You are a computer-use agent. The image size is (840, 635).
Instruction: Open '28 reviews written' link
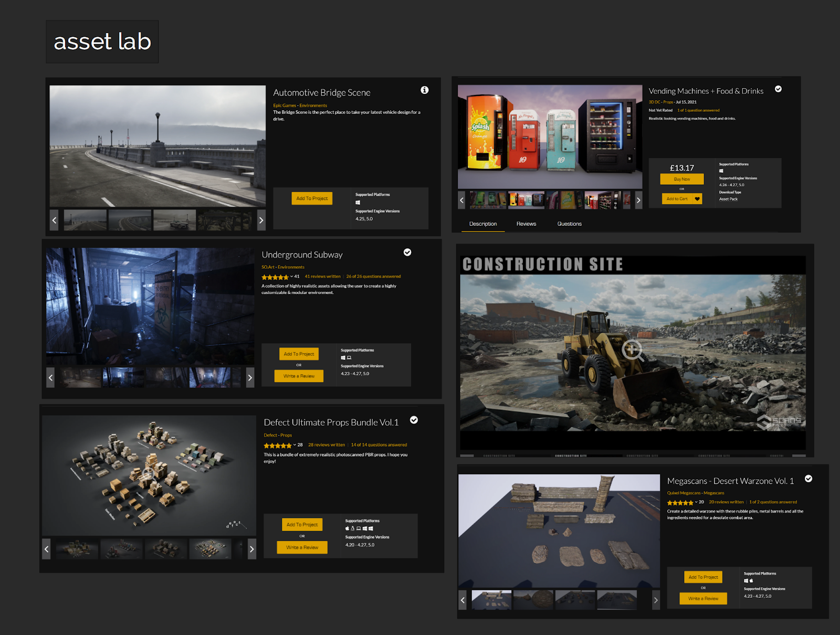click(327, 445)
